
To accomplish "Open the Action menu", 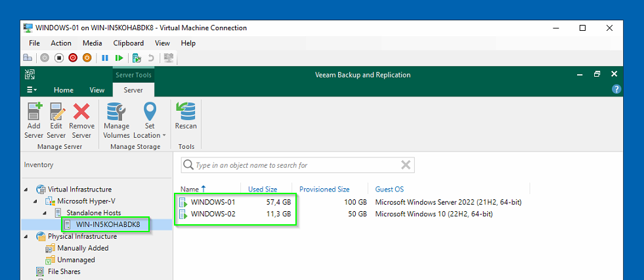I will click(61, 43).
